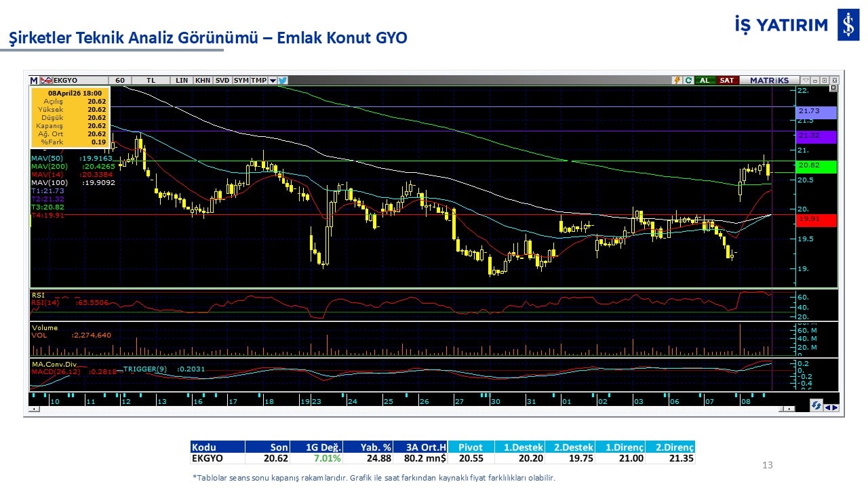Expand the window options triangle menu
Image resolution: width=868 pixels, height=488 pixels.
806,80
